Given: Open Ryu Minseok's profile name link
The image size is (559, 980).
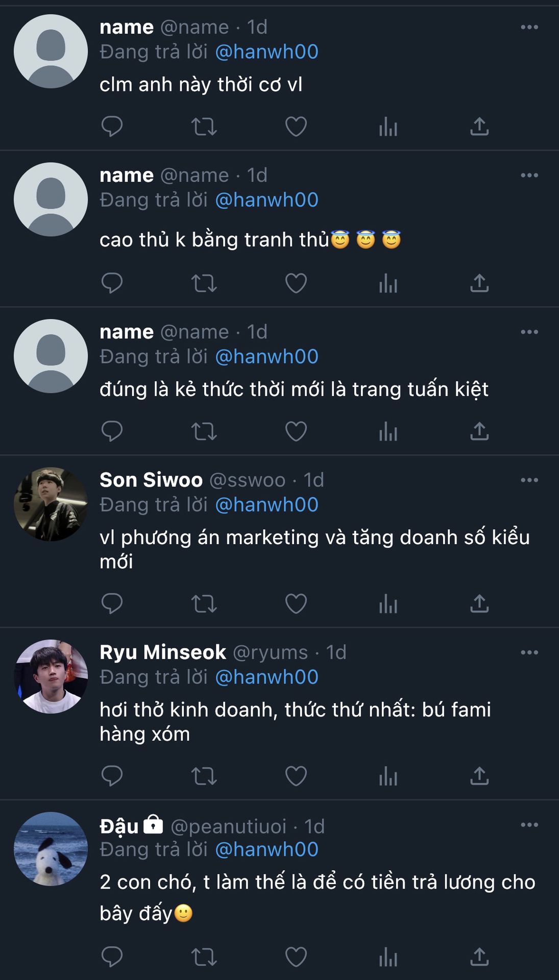Looking at the screenshot, I should pos(163,652).
